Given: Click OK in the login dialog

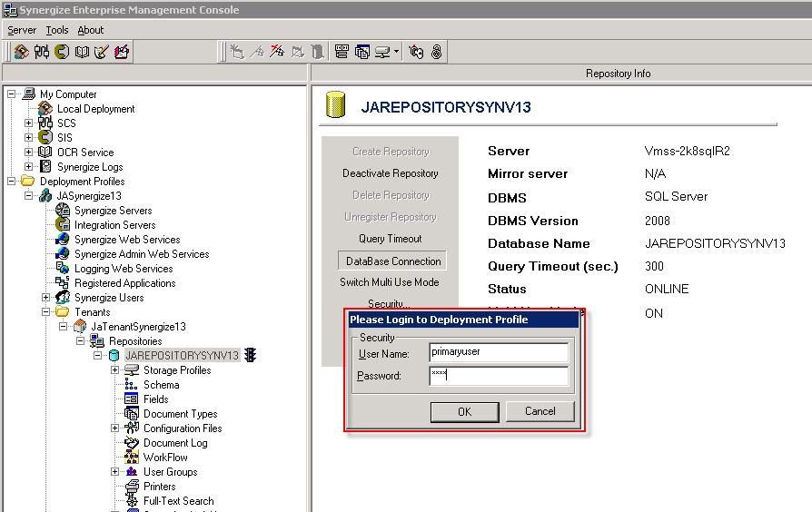Looking at the screenshot, I should pyautogui.click(x=464, y=412).
